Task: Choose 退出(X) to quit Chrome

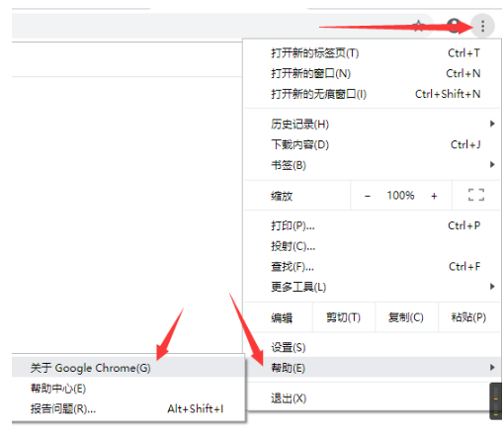Action: coord(373,398)
